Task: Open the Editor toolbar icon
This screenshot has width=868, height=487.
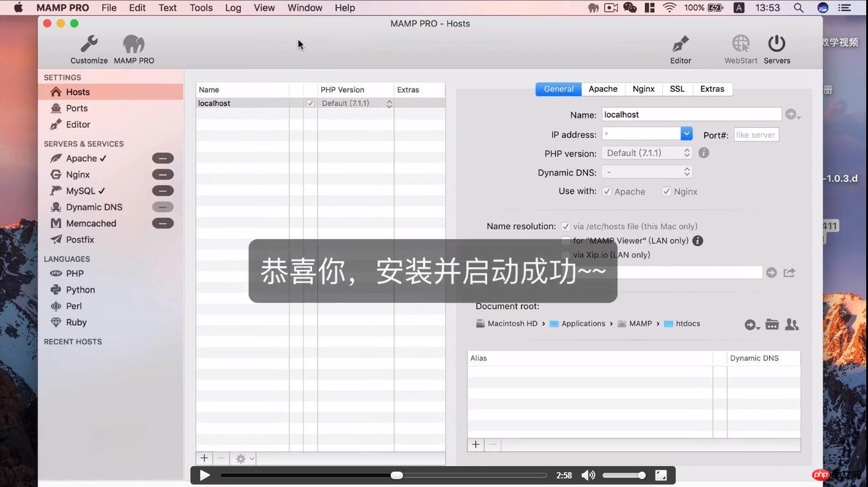Action: (x=681, y=50)
